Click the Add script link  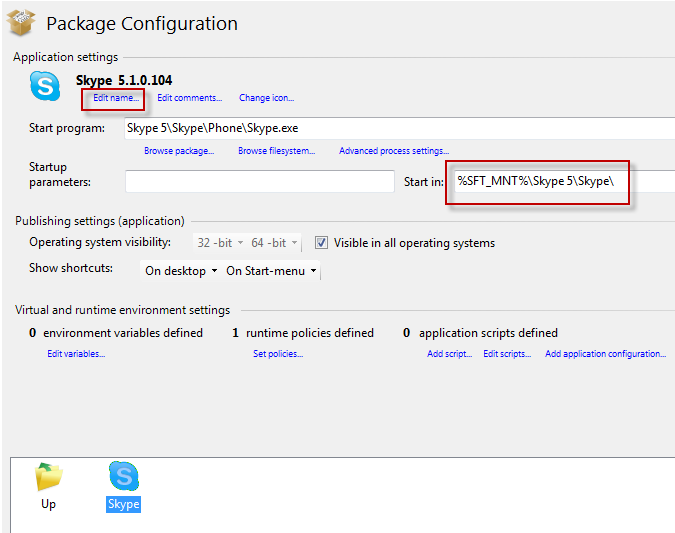point(449,354)
